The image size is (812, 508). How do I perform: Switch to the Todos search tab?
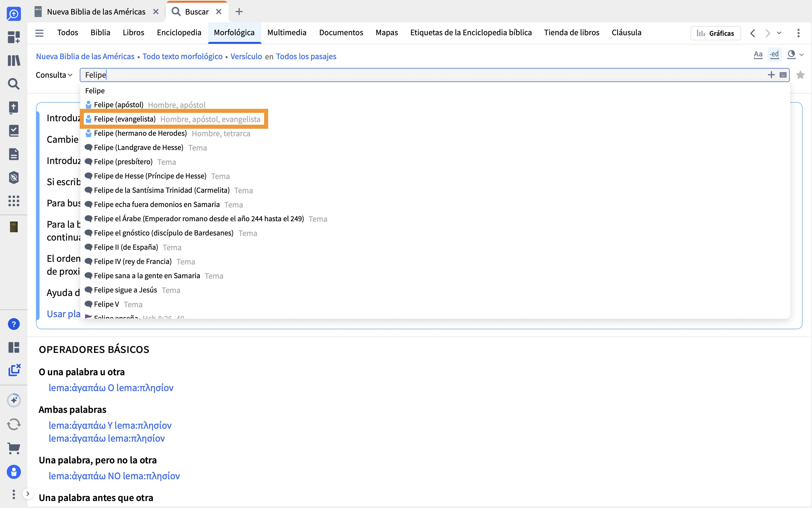click(67, 33)
